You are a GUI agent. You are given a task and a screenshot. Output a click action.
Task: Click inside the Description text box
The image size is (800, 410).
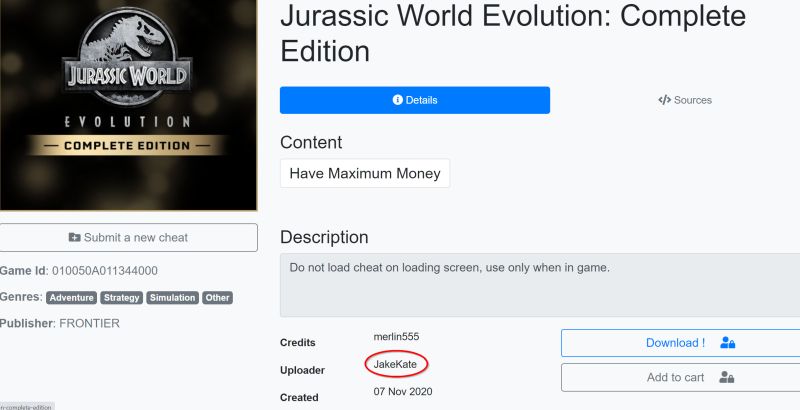pyautogui.click(x=540, y=285)
